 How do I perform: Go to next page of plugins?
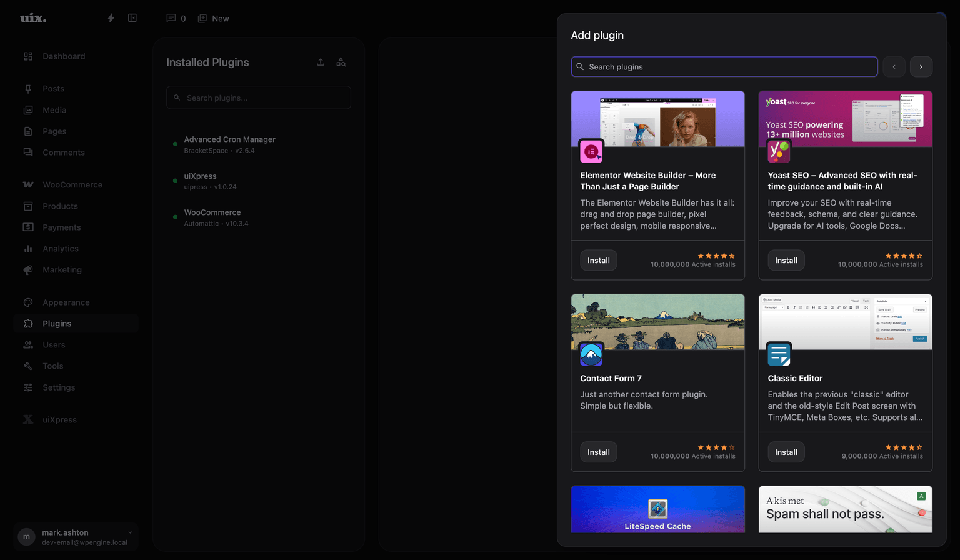tap(921, 67)
